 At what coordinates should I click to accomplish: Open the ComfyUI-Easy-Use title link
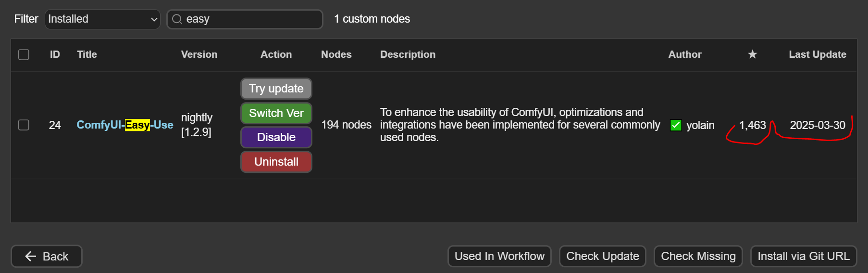pos(125,125)
